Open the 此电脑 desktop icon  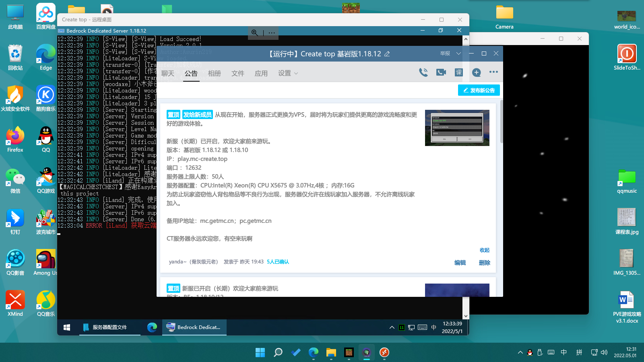click(15, 16)
